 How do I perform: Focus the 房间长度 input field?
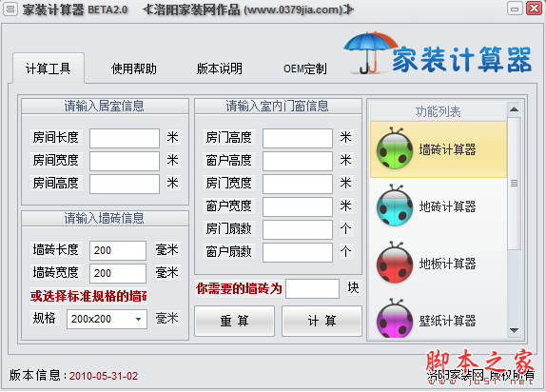(125, 138)
